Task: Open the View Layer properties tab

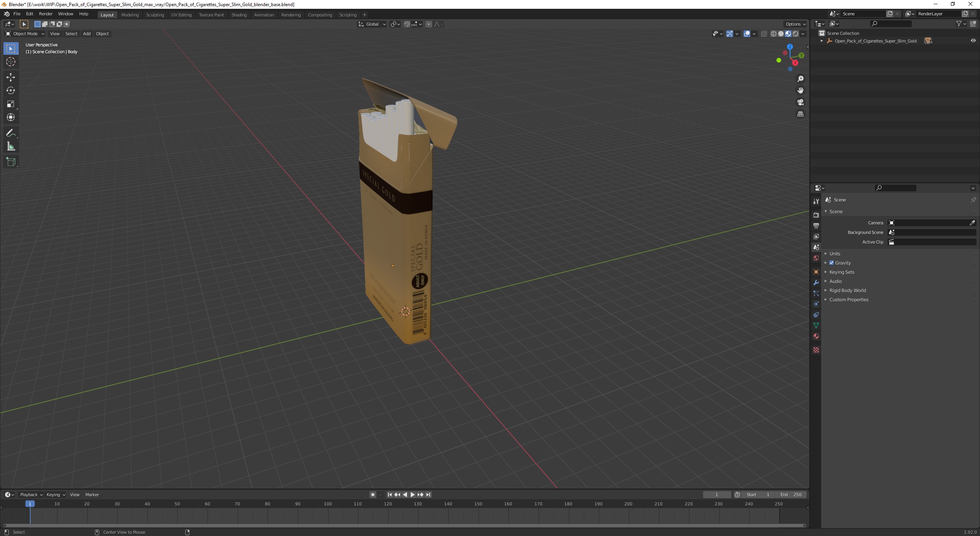Action: click(816, 237)
